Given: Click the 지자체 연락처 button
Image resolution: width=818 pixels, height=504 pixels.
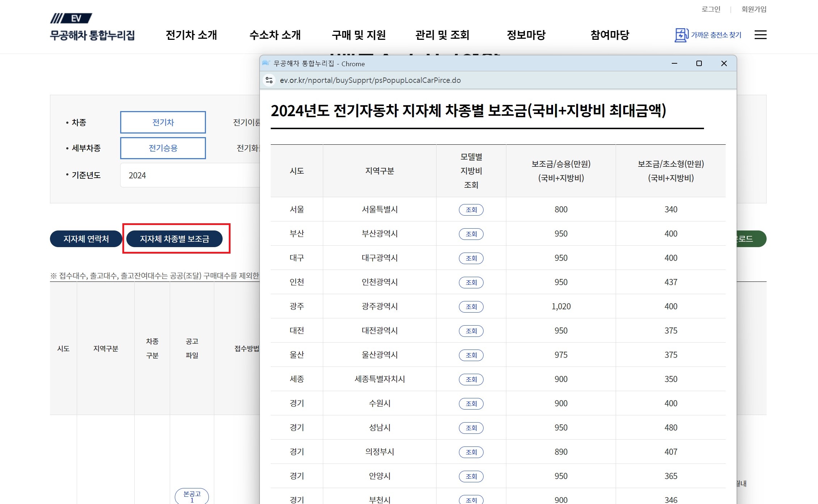Looking at the screenshot, I should point(86,239).
